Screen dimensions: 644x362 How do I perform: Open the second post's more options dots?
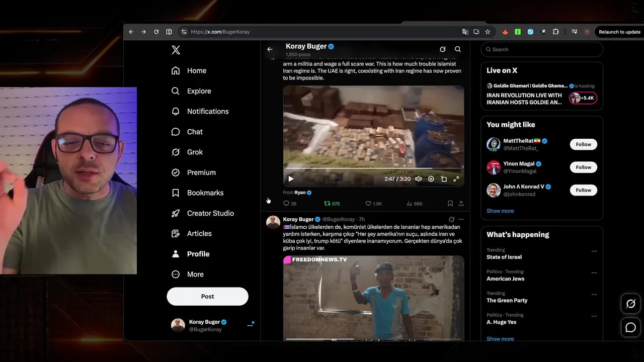(x=461, y=219)
